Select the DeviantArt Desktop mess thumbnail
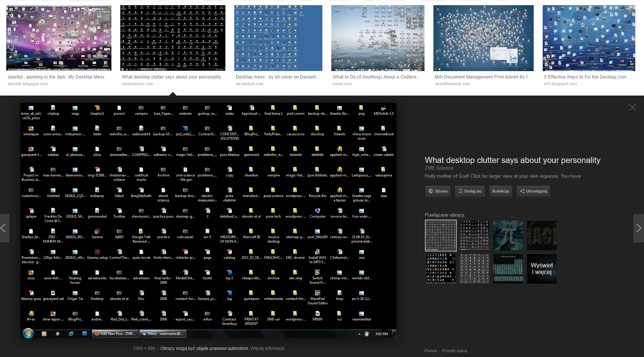The image size is (644, 357). click(278, 38)
